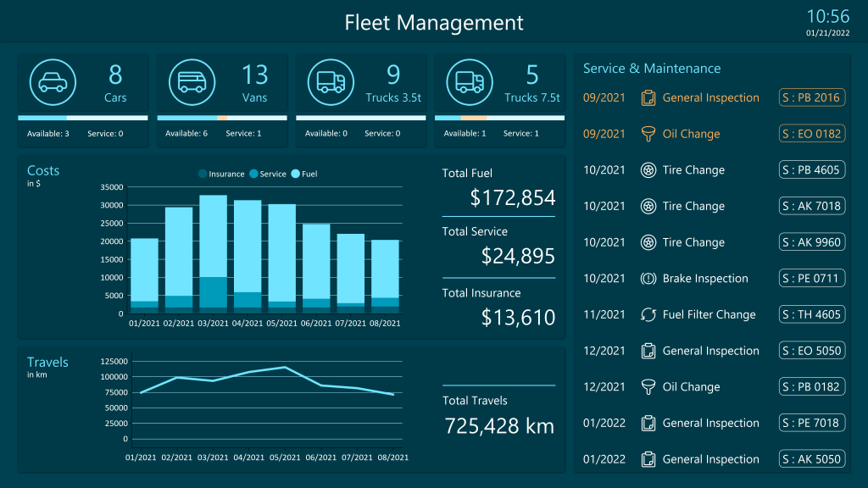Click the Cars availability progress bar
Screen dimensions: 868x488
click(x=83, y=118)
